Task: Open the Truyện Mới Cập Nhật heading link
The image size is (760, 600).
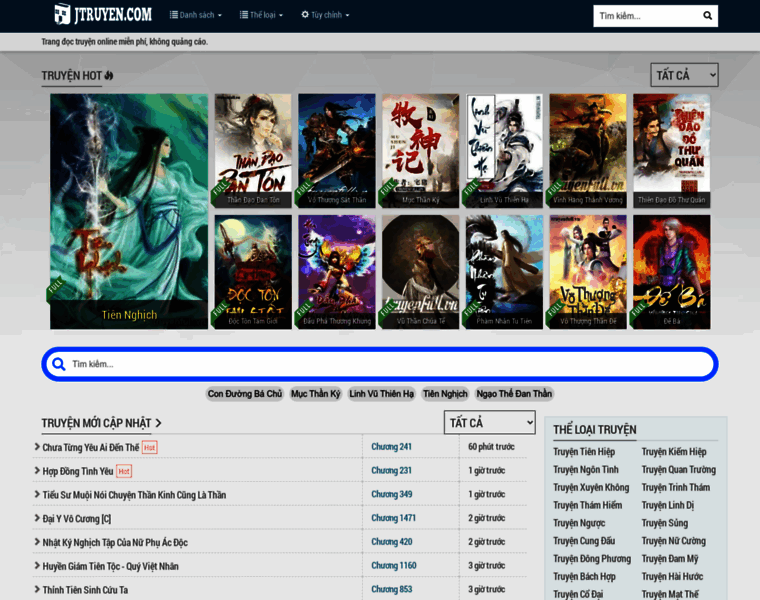Action: coord(96,423)
